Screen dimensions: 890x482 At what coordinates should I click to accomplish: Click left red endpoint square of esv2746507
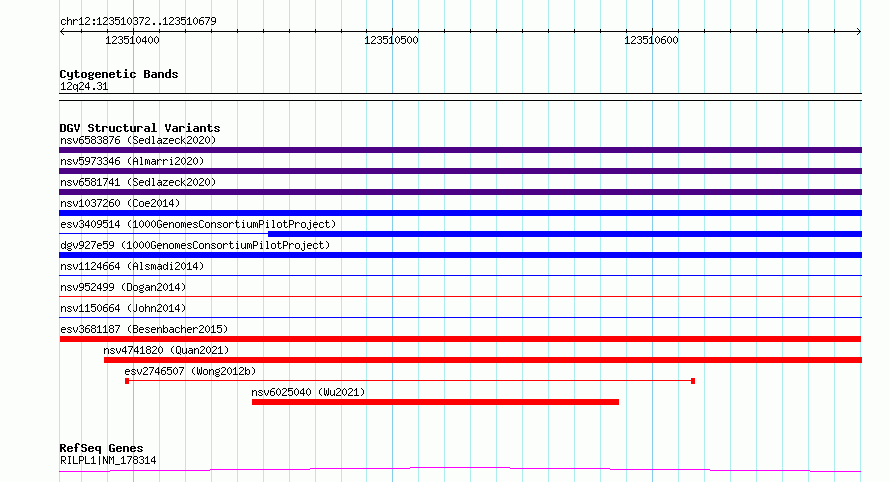coord(127,381)
